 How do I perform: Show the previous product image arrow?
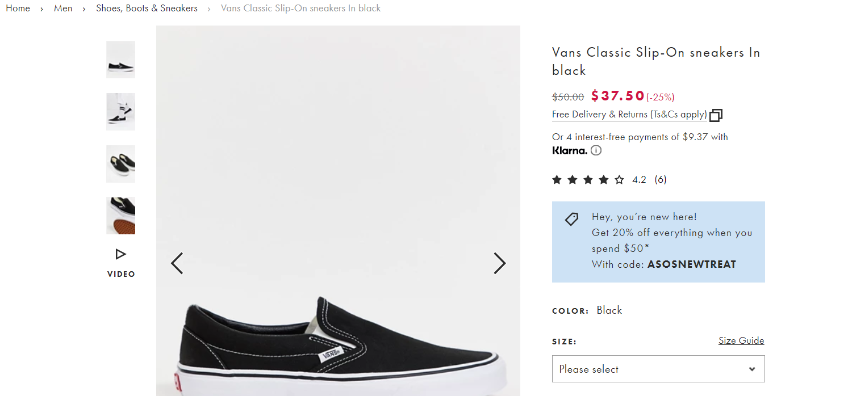click(177, 263)
